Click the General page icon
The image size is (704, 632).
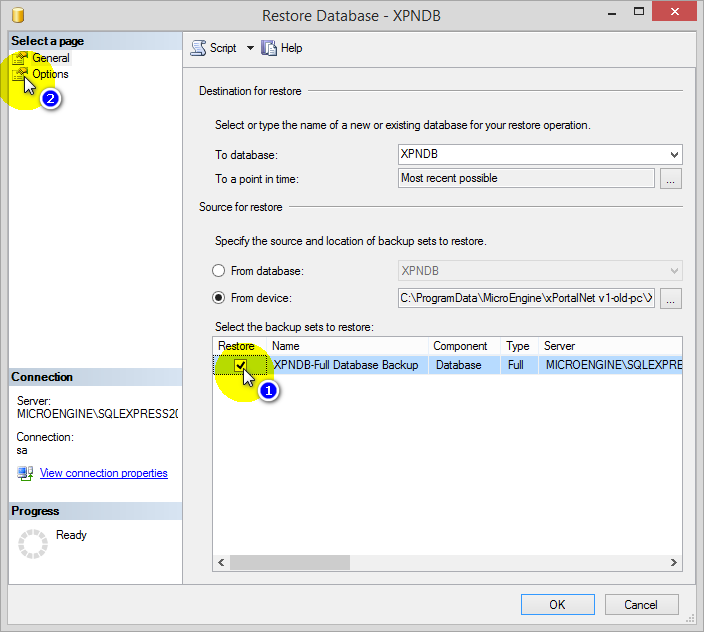[20, 58]
